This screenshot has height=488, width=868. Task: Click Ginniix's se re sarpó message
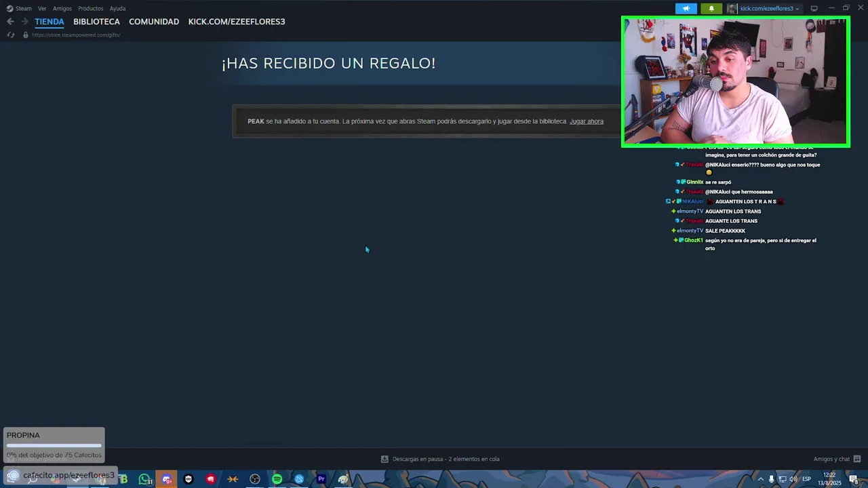coord(718,182)
